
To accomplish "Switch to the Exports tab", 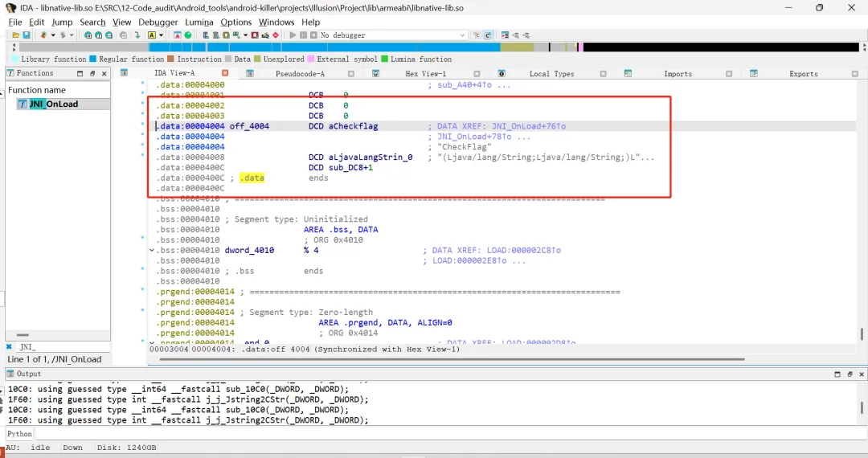I will click(x=803, y=74).
